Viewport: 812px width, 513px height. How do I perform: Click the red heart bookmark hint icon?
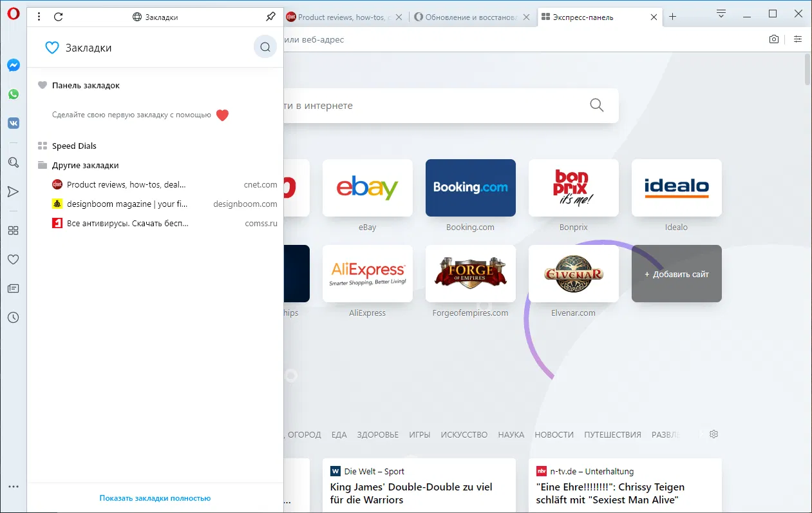click(222, 115)
